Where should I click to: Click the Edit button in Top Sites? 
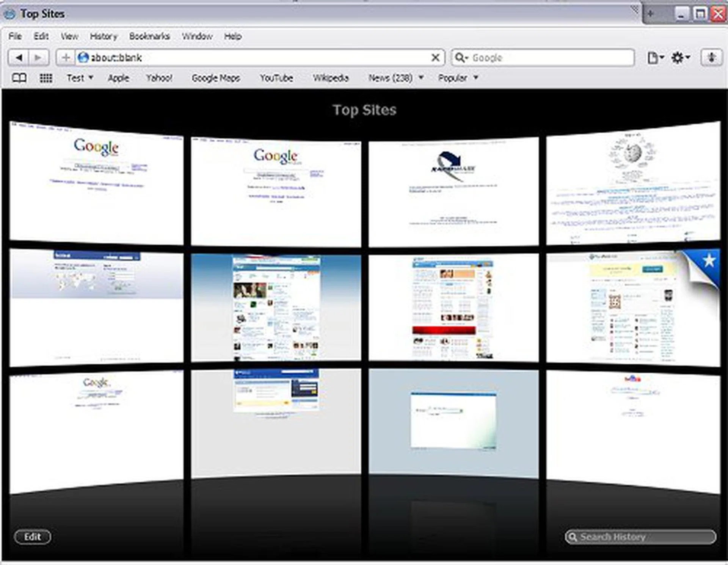click(x=32, y=537)
